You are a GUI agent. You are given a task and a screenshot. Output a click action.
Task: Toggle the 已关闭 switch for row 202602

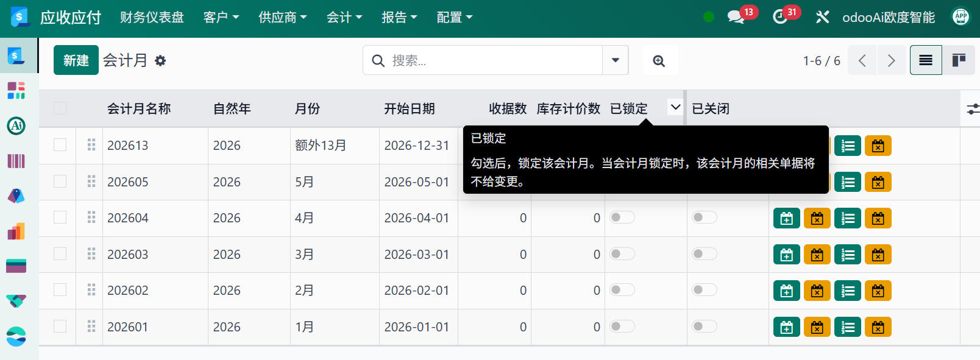pos(705,290)
